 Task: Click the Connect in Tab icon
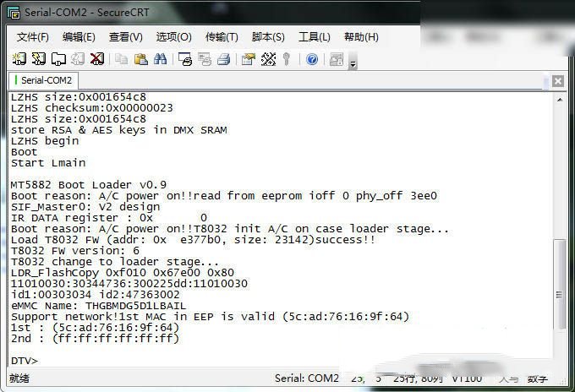(58, 58)
